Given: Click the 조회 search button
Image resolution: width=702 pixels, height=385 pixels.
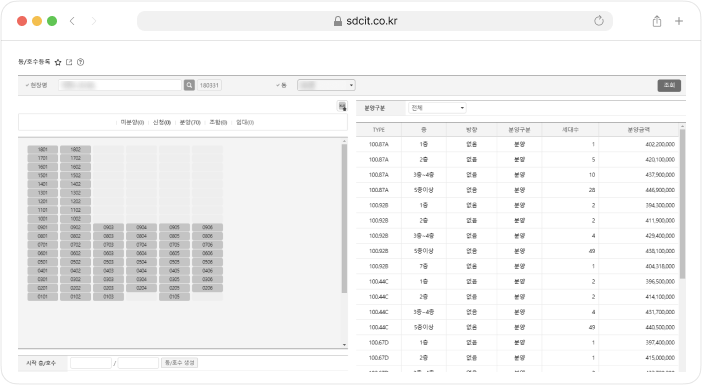Looking at the screenshot, I should 669,86.
